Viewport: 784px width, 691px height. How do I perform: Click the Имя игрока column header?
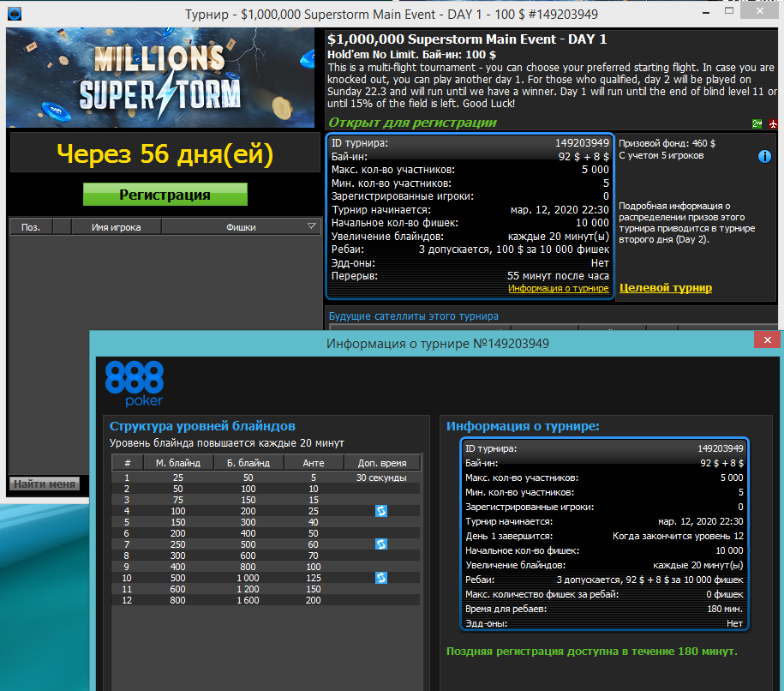click(x=116, y=227)
